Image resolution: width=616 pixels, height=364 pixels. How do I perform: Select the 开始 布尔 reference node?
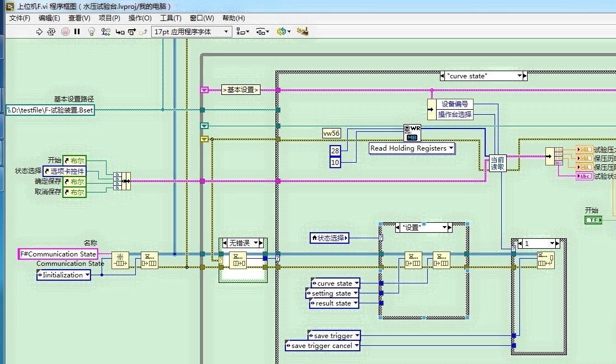pyautogui.click(x=75, y=160)
